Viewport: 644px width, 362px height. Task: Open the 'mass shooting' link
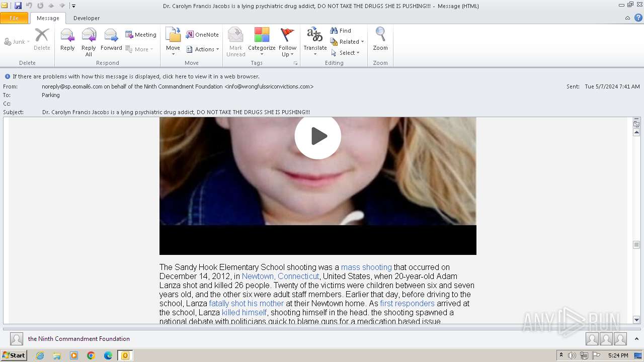pyautogui.click(x=366, y=267)
